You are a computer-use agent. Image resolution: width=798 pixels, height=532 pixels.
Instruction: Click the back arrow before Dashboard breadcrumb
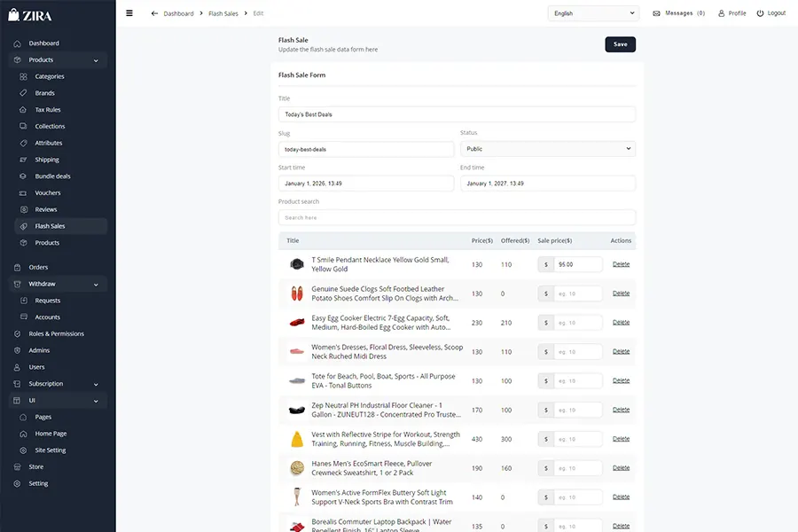click(154, 13)
